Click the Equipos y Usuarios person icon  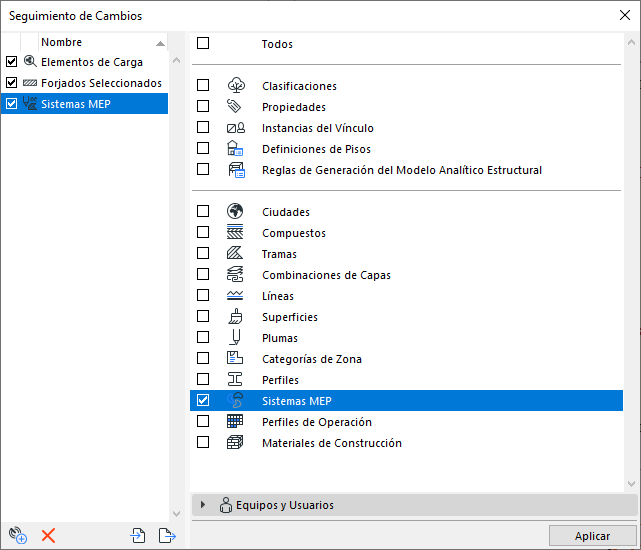pyautogui.click(x=226, y=505)
